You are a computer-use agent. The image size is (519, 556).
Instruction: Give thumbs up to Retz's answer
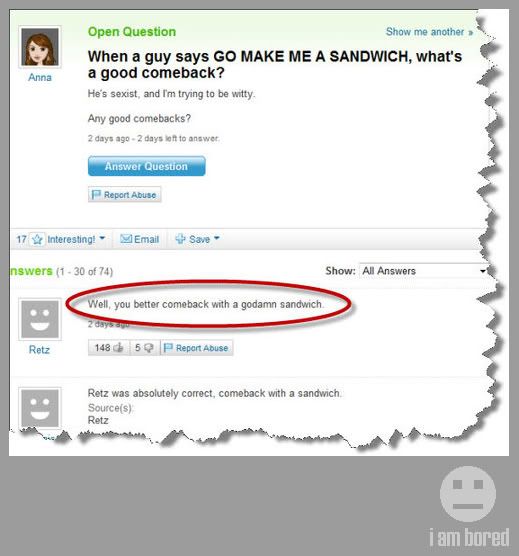coord(118,348)
